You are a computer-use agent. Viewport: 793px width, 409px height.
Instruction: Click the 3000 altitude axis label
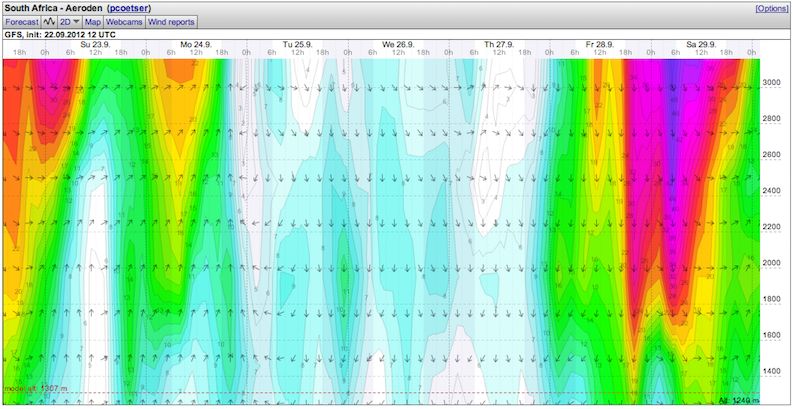[x=771, y=82]
